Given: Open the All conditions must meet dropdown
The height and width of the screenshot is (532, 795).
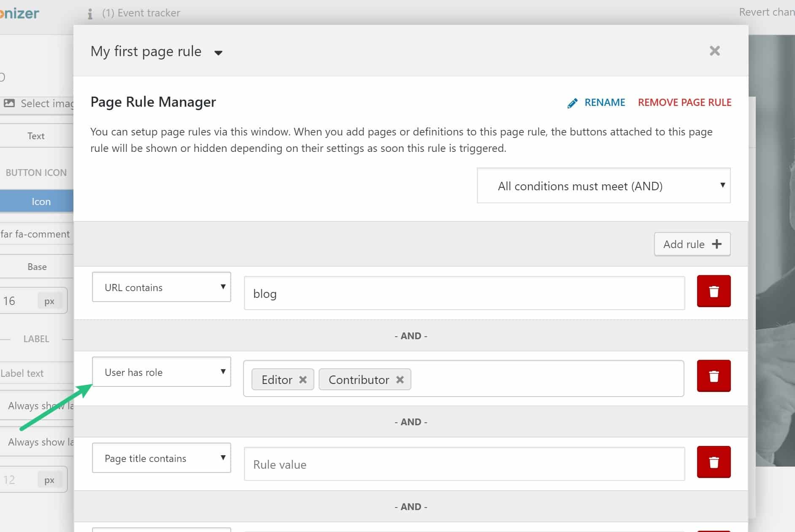Looking at the screenshot, I should 604,186.
